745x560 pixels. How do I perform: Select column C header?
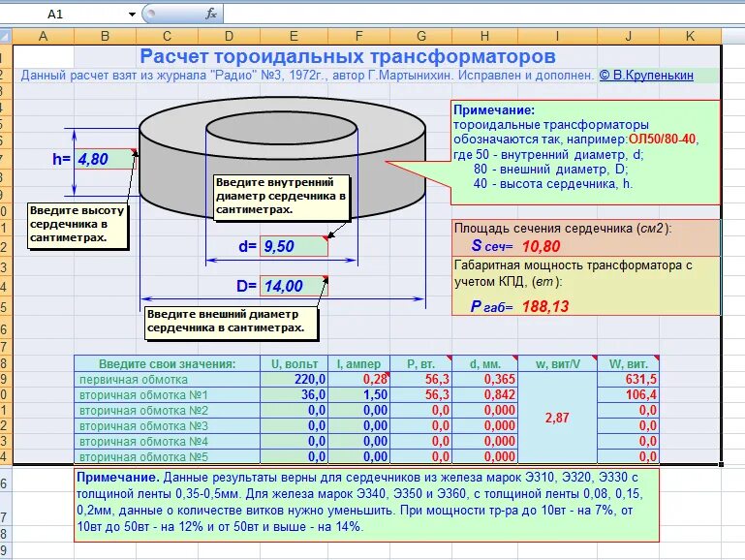point(167,36)
